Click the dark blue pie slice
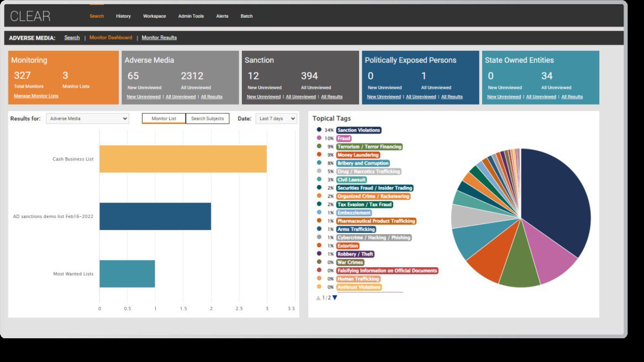Screen dimensions: 644x362 (552, 199)
